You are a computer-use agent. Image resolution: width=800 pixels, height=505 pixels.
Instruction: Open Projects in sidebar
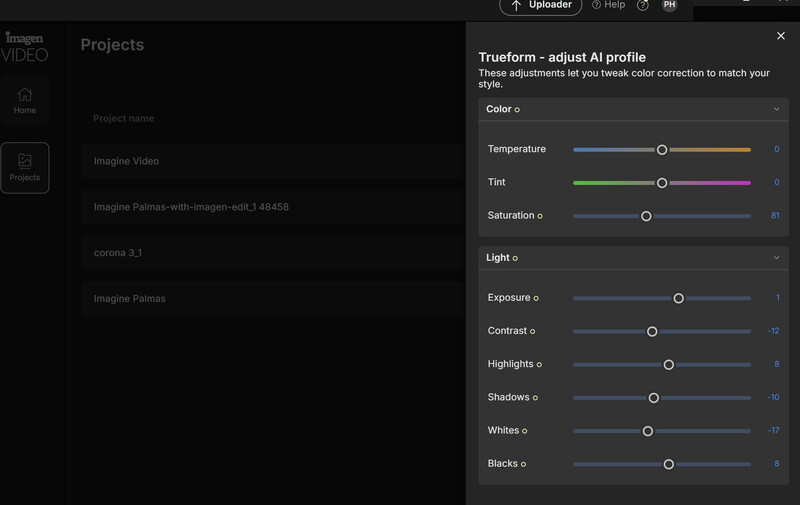tap(24, 168)
